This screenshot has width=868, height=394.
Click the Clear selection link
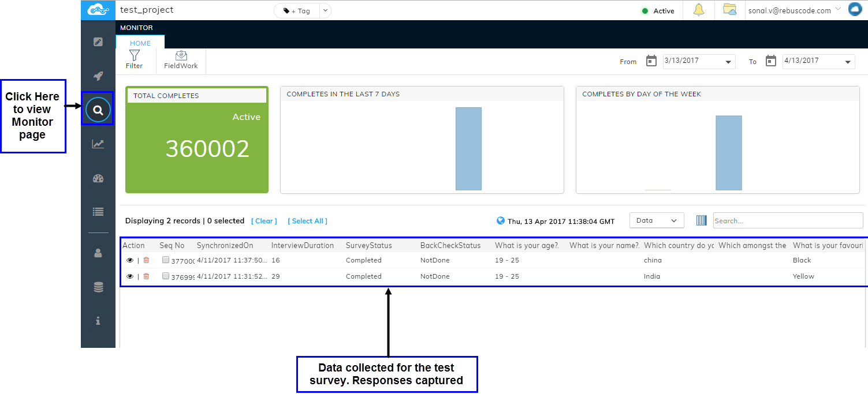[x=264, y=221]
